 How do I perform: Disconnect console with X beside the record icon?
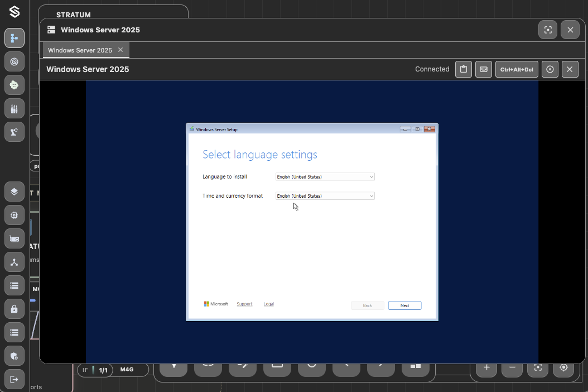coord(570,69)
